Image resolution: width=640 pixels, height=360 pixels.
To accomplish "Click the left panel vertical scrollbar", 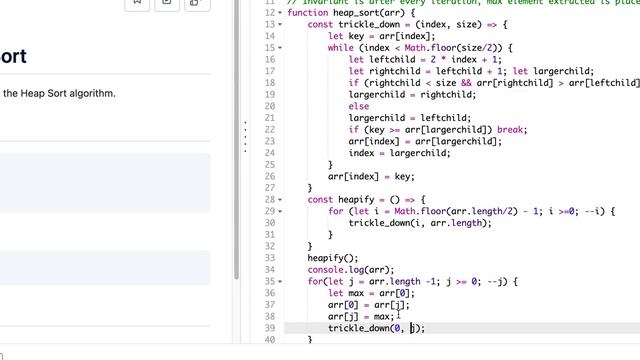I will [236, 139].
